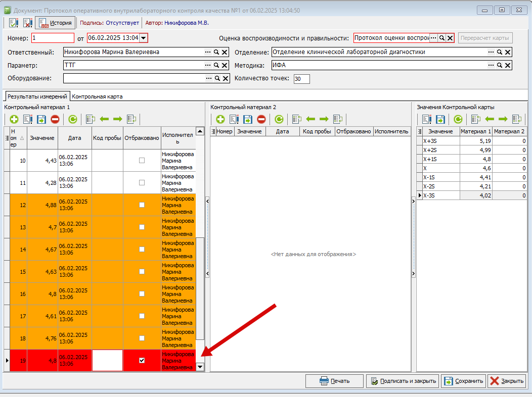Click the Печать button
The image size is (532, 397).
pyautogui.click(x=335, y=381)
